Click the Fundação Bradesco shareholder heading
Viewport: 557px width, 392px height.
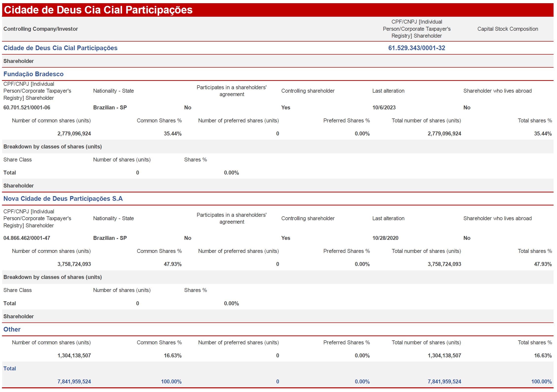(x=33, y=74)
